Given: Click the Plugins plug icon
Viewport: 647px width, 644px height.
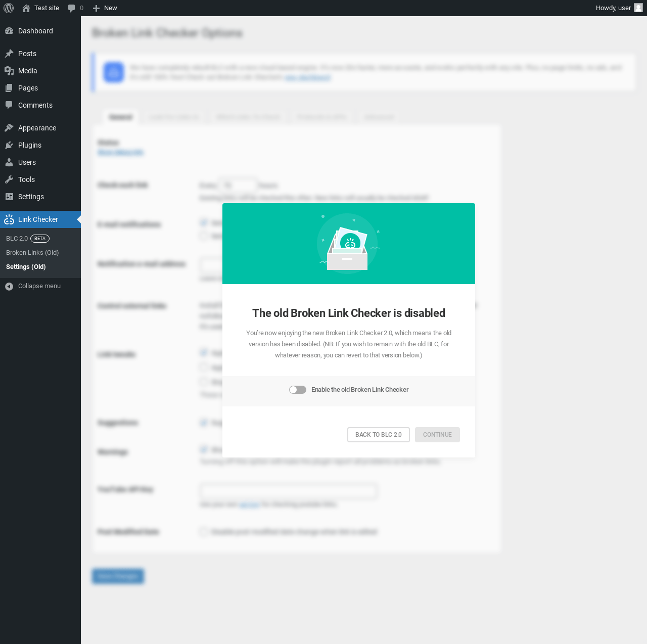Looking at the screenshot, I should (x=9, y=145).
